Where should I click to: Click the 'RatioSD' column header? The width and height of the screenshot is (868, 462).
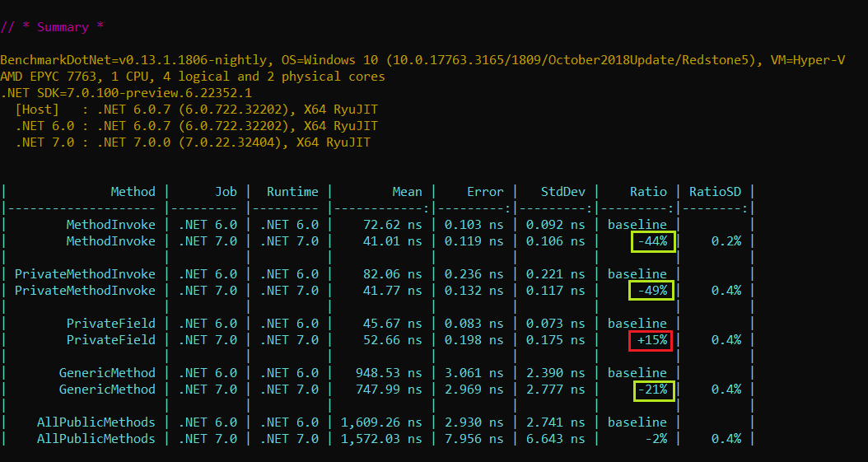[x=715, y=192]
